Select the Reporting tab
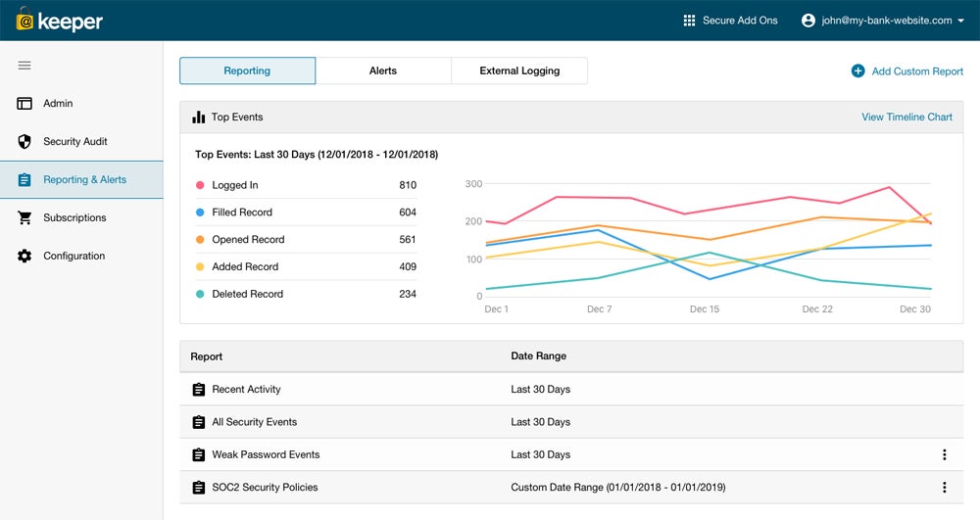The image size is (980, 520). pyautogui.click(x=247, y=71)
